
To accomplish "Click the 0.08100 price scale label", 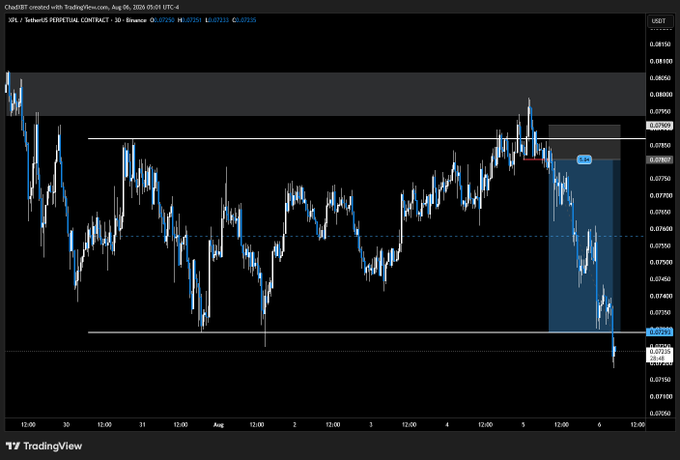I will (x=659, y=61).
